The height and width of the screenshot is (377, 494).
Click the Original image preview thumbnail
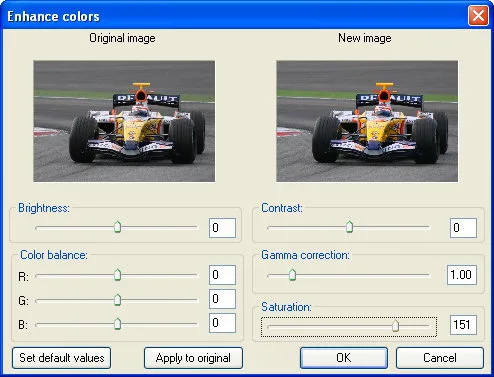click(124, 121)
